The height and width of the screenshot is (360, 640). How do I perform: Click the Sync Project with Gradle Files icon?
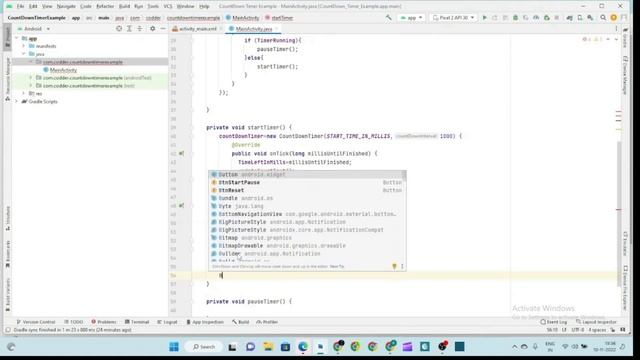[569, 18]
